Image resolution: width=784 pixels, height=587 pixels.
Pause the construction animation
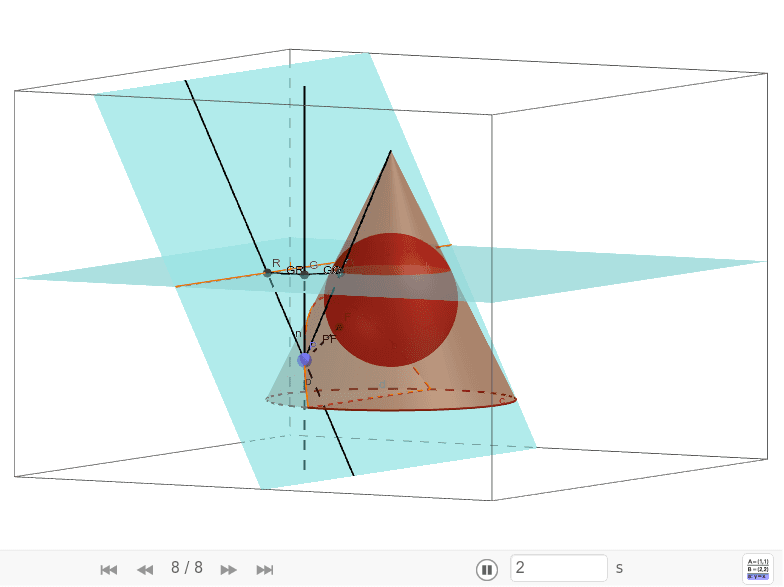pos(486,569)
